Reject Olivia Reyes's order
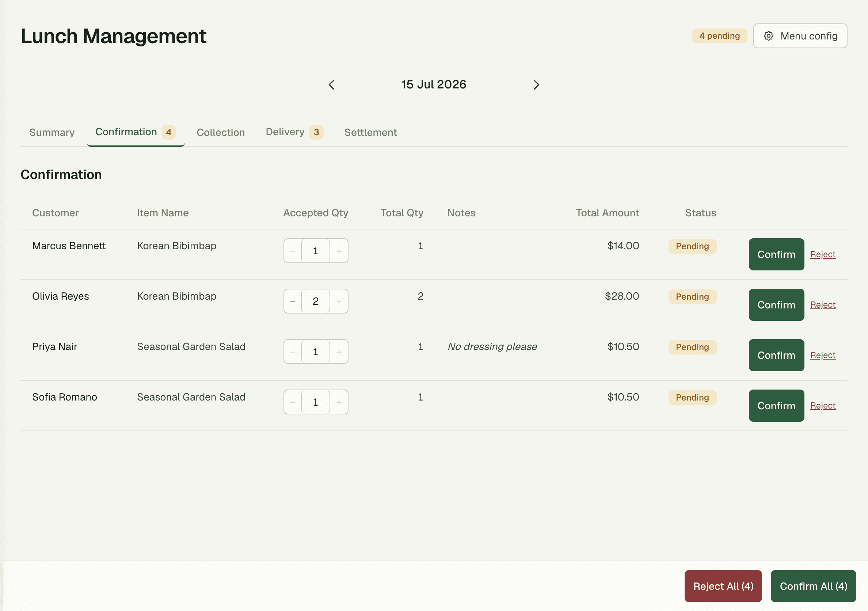The width and height of the screenshot is (868, 611). coord(823,305)
